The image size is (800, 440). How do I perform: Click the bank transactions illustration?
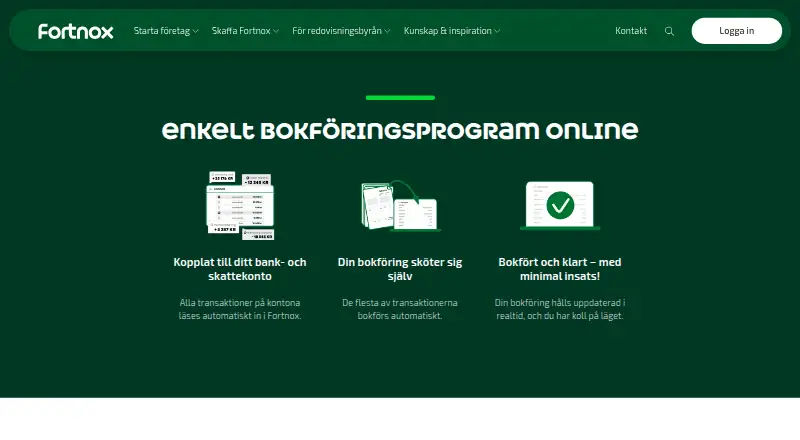pyautogui.click(x=240, y=206)
